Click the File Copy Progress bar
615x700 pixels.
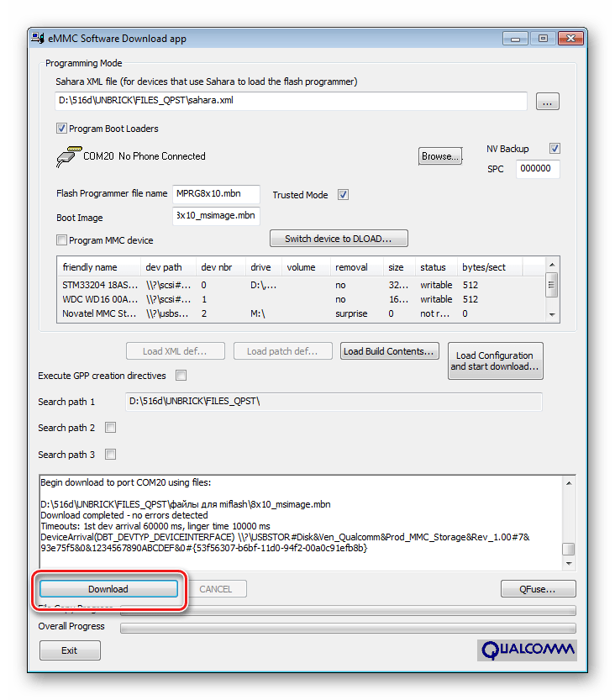tap(348, 610)
